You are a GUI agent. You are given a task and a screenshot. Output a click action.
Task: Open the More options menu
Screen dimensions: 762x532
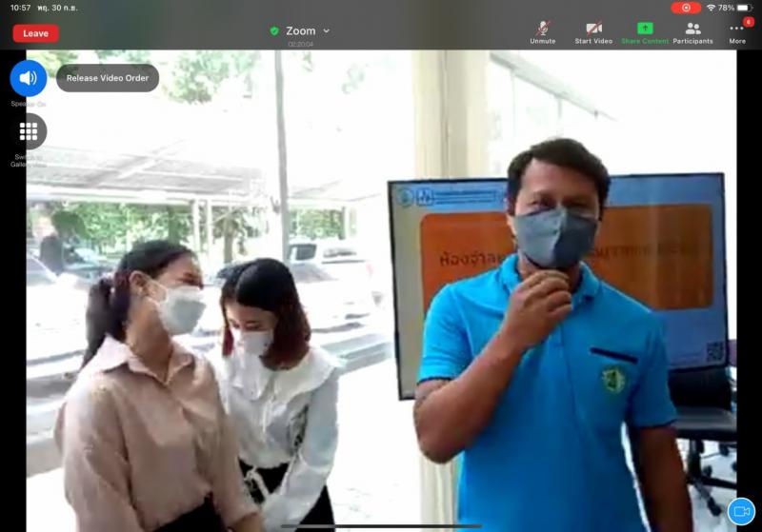click(737, 33)
